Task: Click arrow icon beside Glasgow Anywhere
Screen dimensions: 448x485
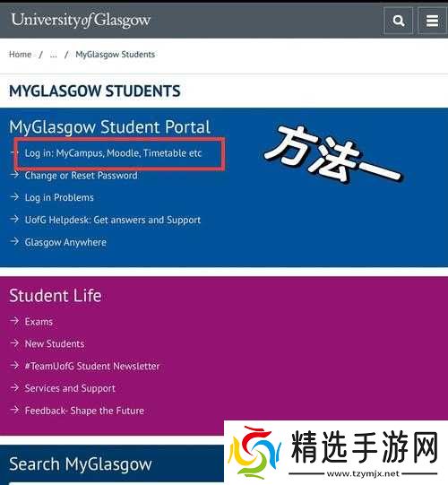Action: (14, 241)
